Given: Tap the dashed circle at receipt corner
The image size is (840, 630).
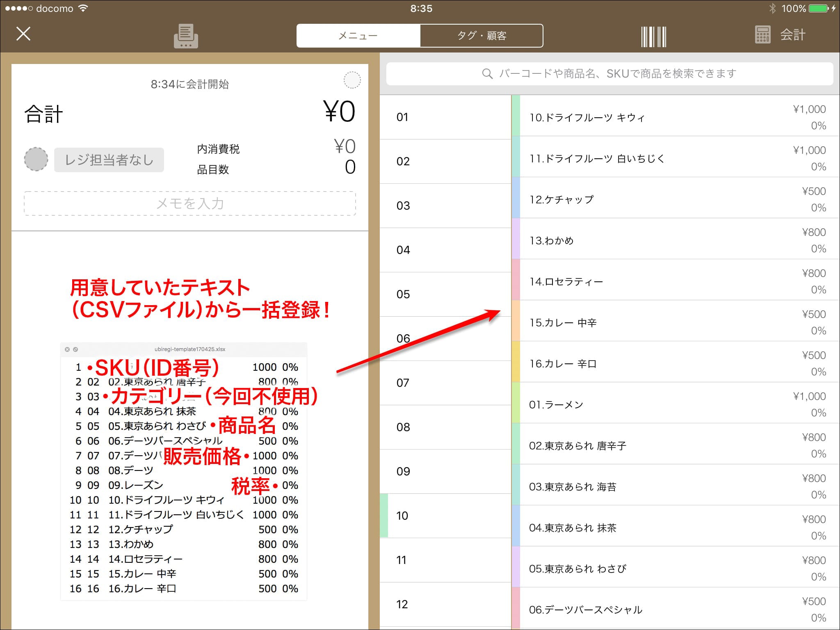Looking at the screenshot, I should pyautogui.click(x=352, y=80).
